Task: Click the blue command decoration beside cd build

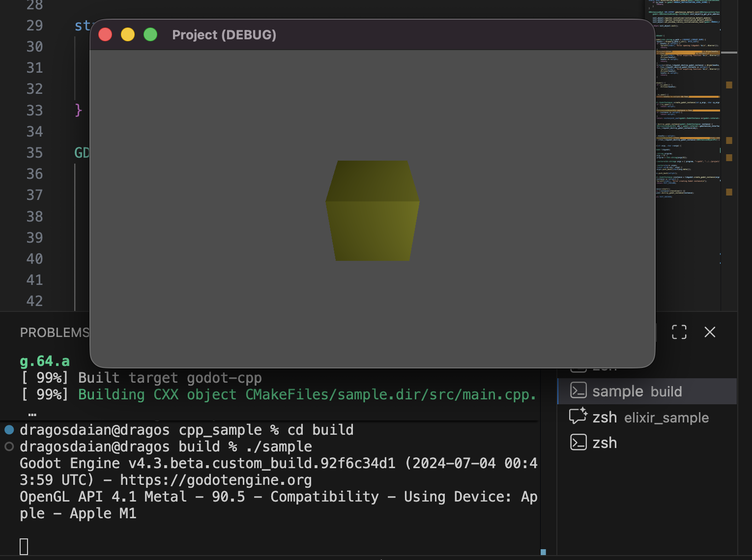Action: click(9, 430)
